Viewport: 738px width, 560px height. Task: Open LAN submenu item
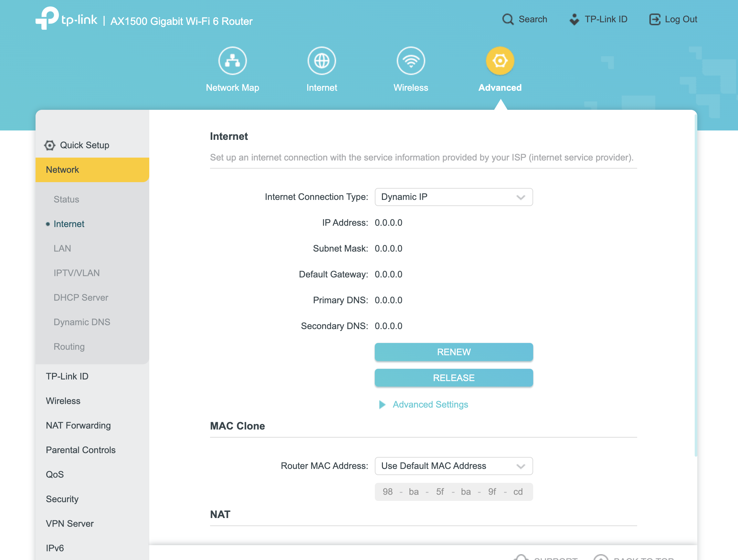tap(62, 248)
